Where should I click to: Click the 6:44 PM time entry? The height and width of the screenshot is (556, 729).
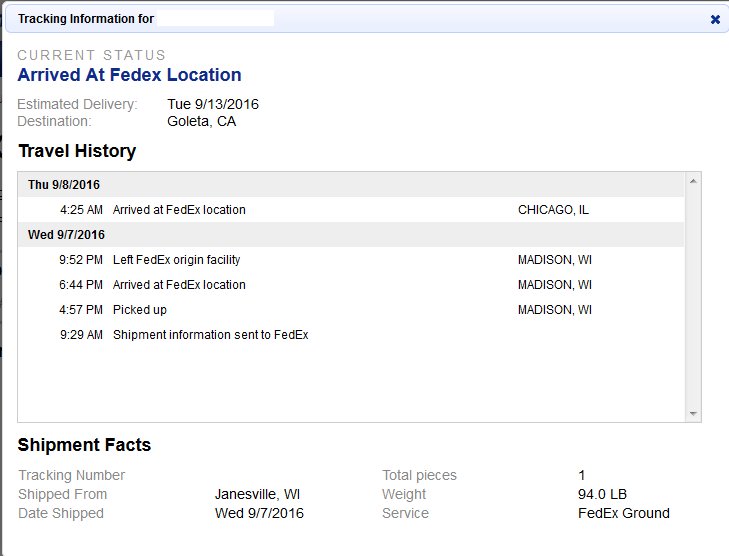81,285
